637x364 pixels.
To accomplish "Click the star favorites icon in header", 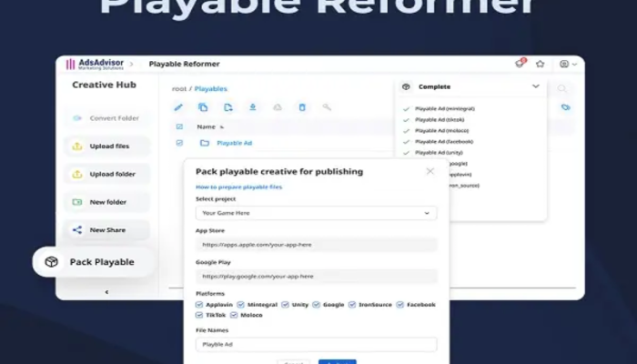I will [x=540, y=65].
